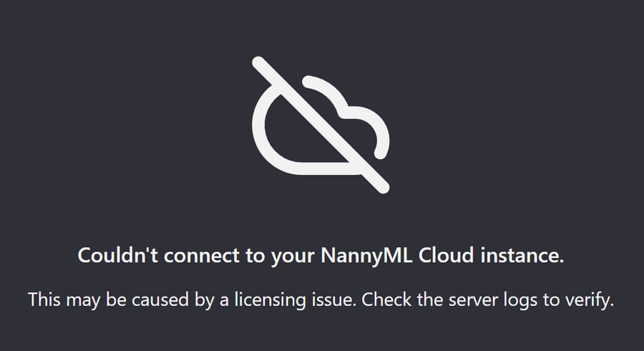Screen dimensions: 644x351
Task: Click the cloud outline's right bump
Action: (377, 131)
